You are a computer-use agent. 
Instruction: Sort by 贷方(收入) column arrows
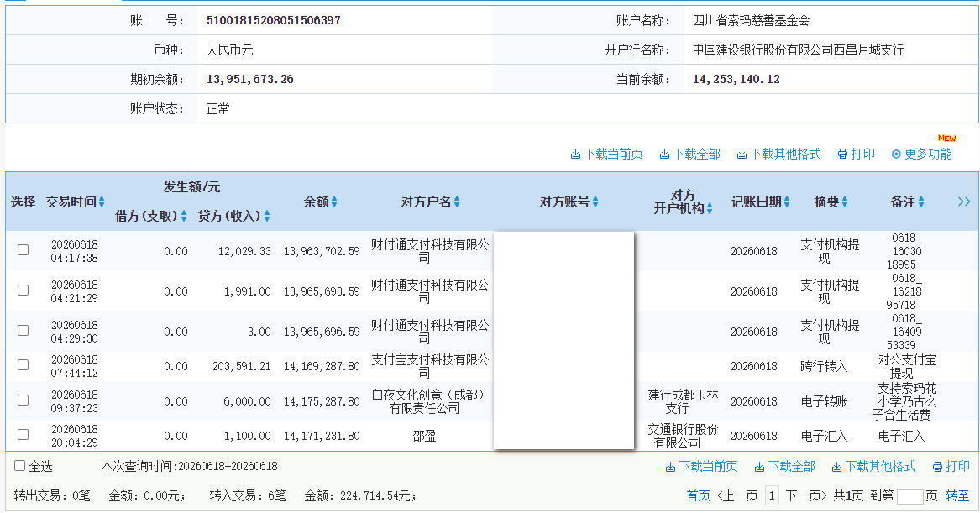pyautogui.click(x=267, y=216)
